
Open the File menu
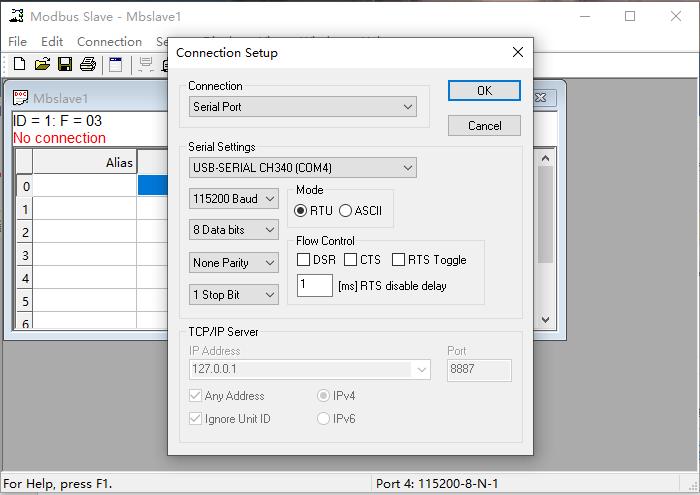point(17,42)
